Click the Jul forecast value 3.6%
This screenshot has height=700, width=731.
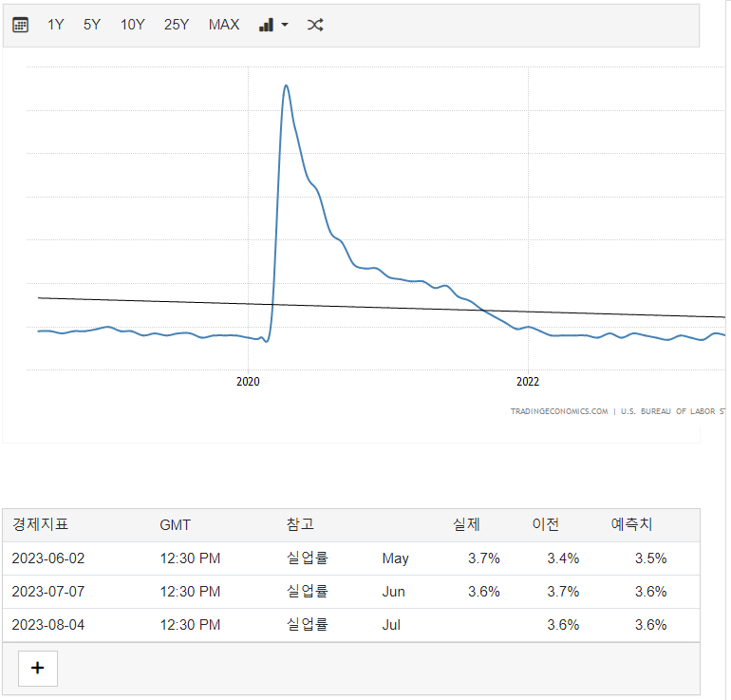click(651, 624)
